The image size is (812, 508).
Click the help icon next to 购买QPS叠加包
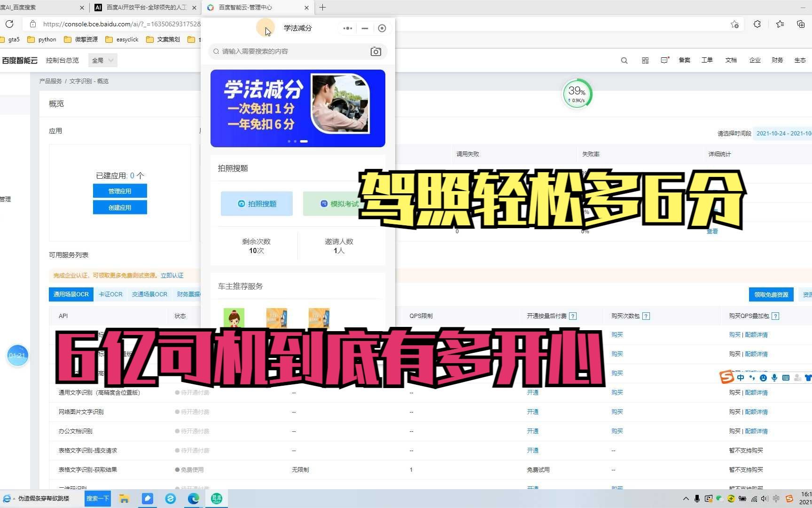775,316
